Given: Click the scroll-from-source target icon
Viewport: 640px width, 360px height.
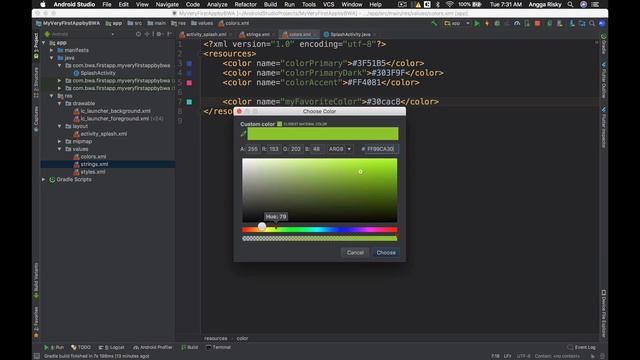Looking at the screenshot, I should [x=138, y=34].
